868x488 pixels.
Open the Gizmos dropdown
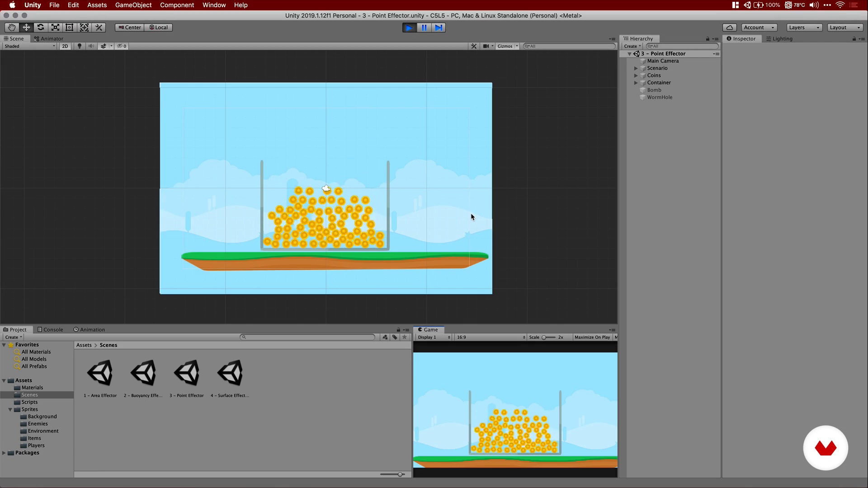click(507, 46)
